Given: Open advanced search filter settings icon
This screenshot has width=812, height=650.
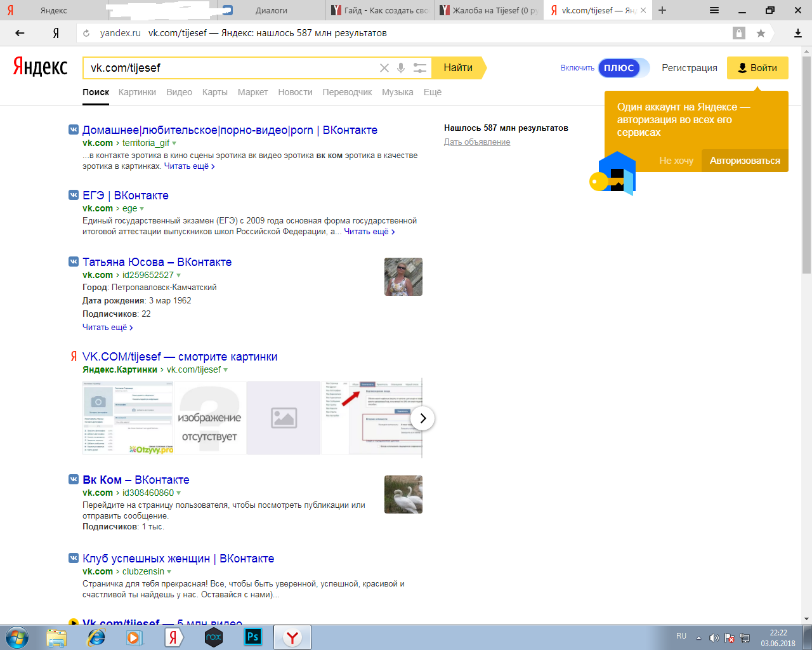Looking at the screenshot, I should (x=420, y=68).
